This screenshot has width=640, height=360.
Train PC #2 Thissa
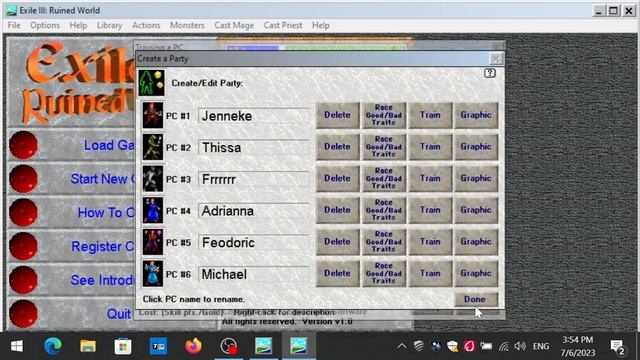[x=430, y=147]
